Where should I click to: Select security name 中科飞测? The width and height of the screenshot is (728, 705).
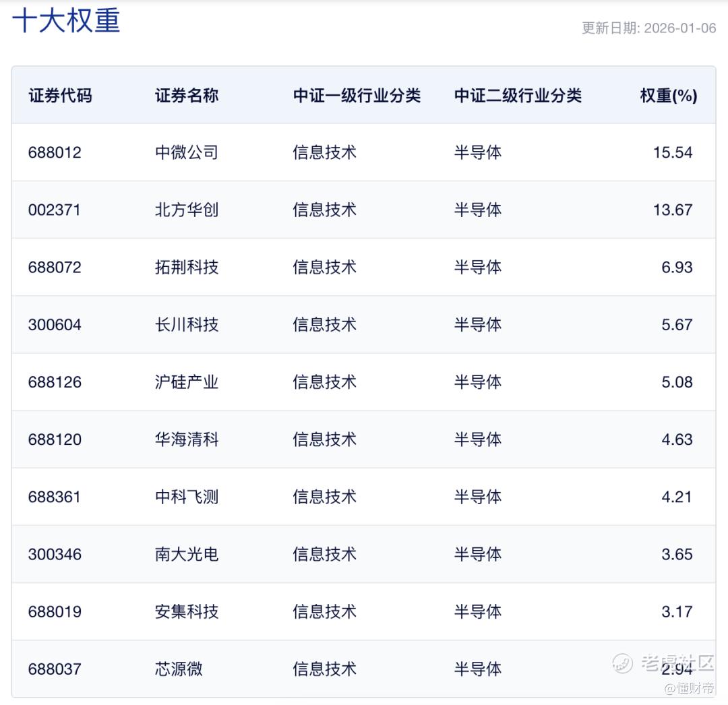point(187,497)
